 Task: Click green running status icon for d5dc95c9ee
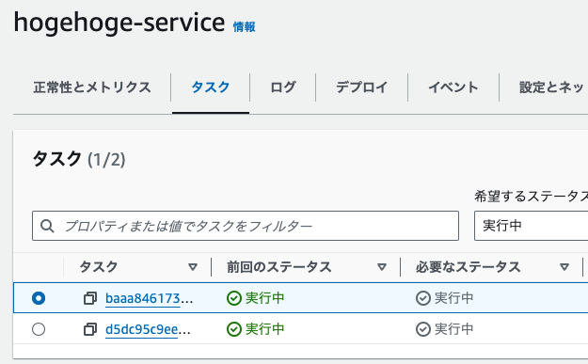(x=234, y=329)
